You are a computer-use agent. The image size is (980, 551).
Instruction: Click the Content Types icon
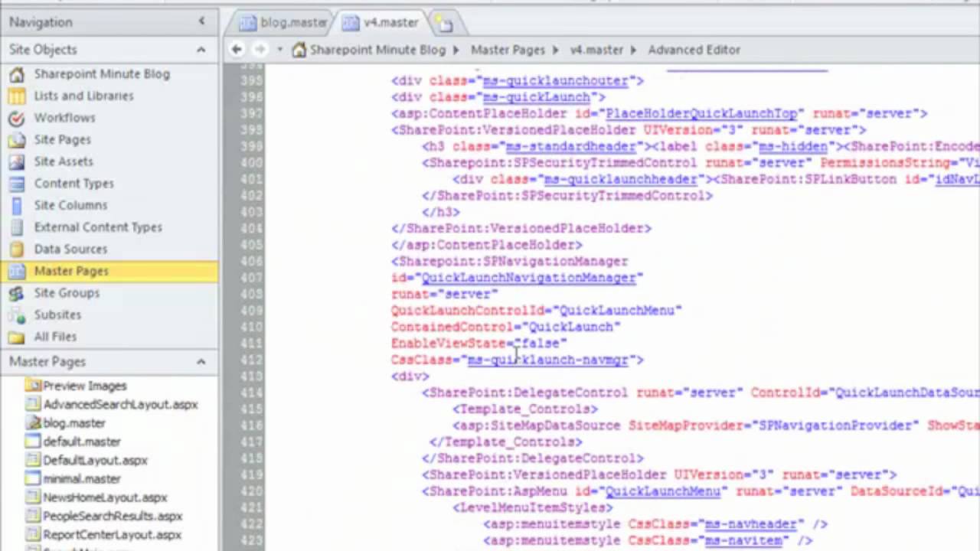coord(16,184)
